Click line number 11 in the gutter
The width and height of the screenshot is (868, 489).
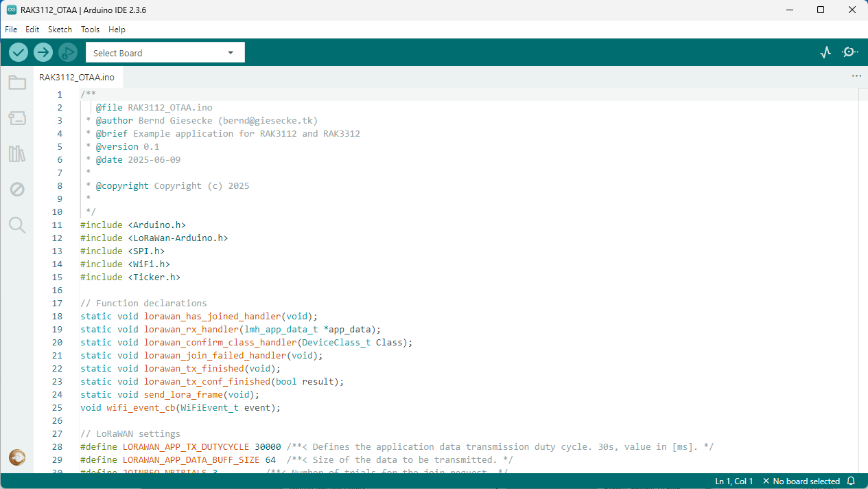point(57,225)
